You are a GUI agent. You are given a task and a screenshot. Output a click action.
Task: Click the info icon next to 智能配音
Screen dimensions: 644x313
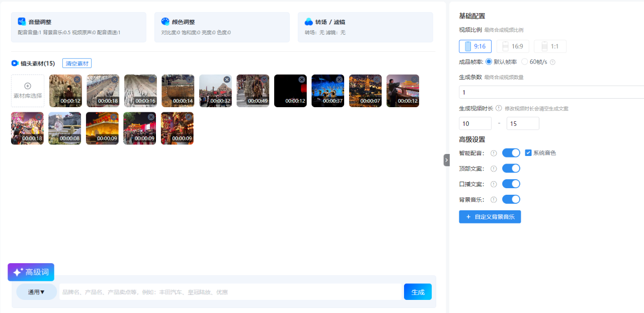[x=494, y=153]
